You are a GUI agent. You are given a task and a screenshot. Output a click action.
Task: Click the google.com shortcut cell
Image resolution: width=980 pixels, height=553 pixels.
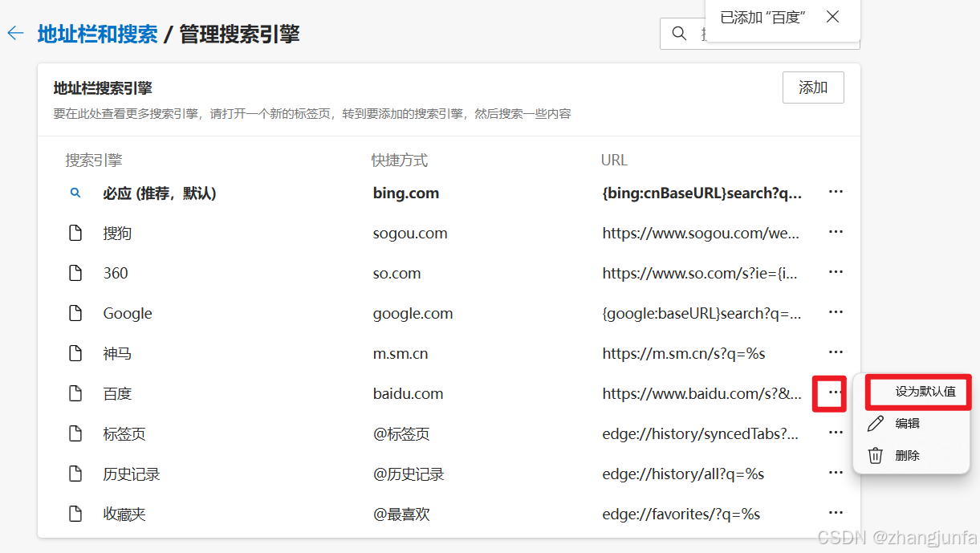413,314
